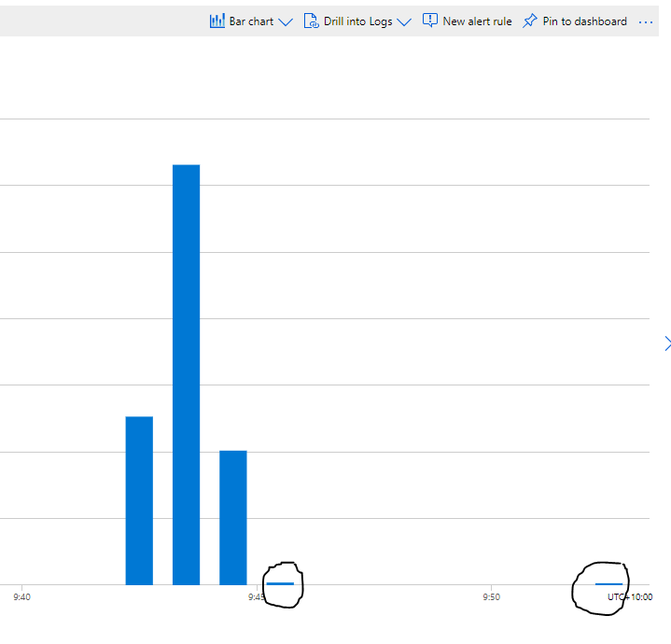Click the Drill into Logs text label
Image resolution: width=671 pixels, height=644 pixels.
pyautogui.click(x=357, y=21)
